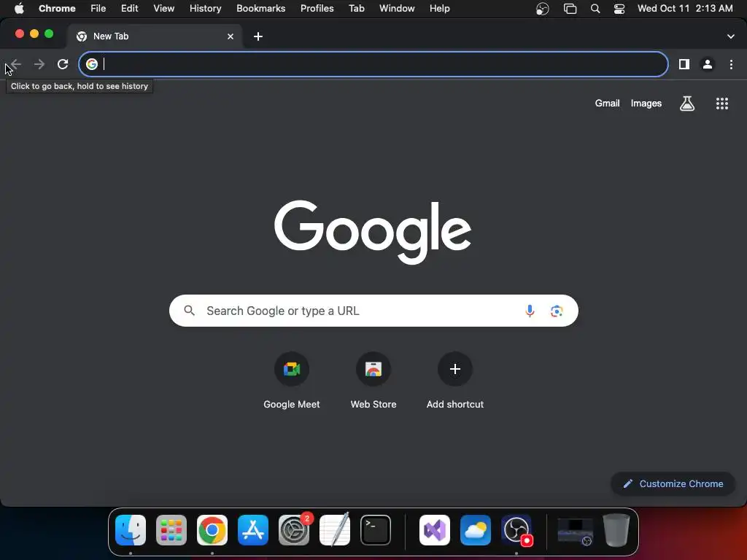Open the Gmail link
This screenshot has width=747, height=560.
pos(607,104)
